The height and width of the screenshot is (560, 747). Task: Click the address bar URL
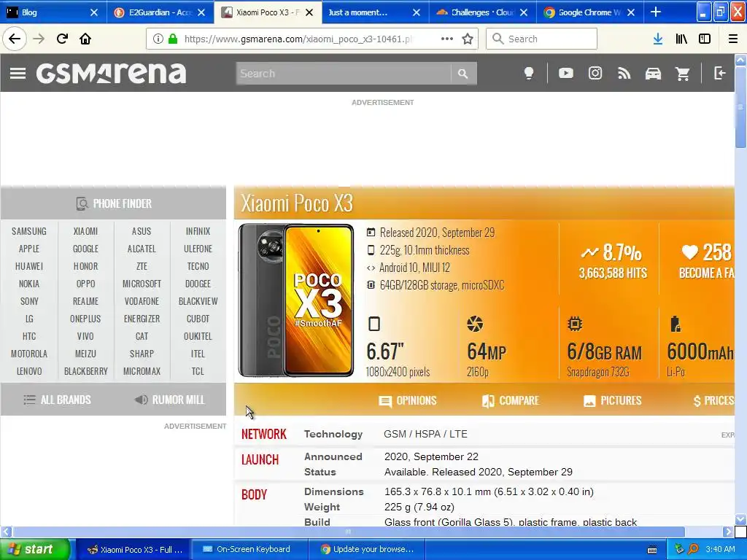(x=298, y=39)
